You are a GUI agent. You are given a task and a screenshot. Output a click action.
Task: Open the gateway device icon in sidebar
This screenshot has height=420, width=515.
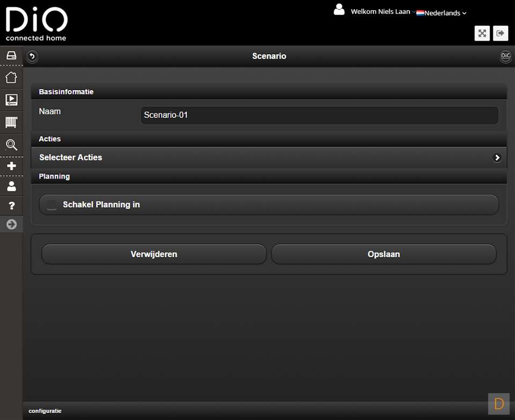(x=11, y=55)
